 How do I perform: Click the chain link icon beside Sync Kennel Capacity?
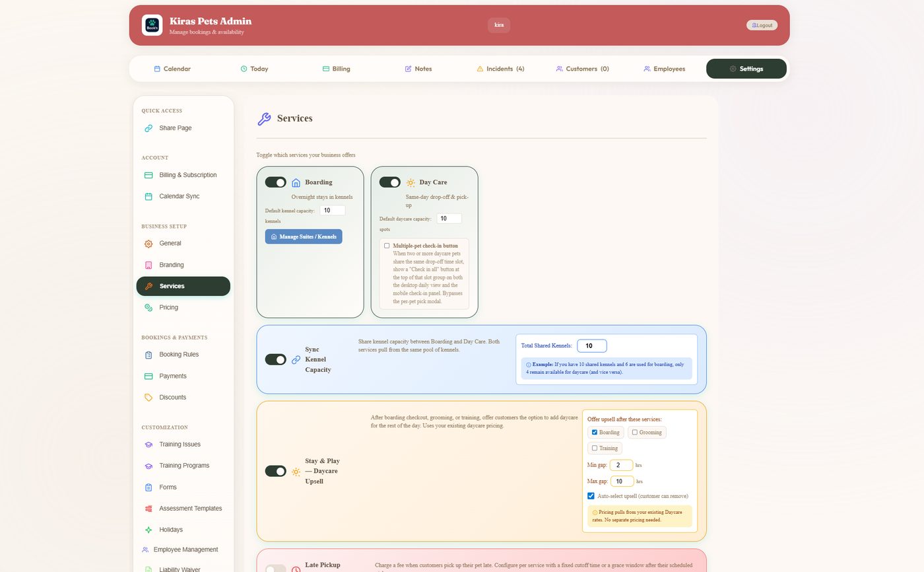click(x=296, y=359)
